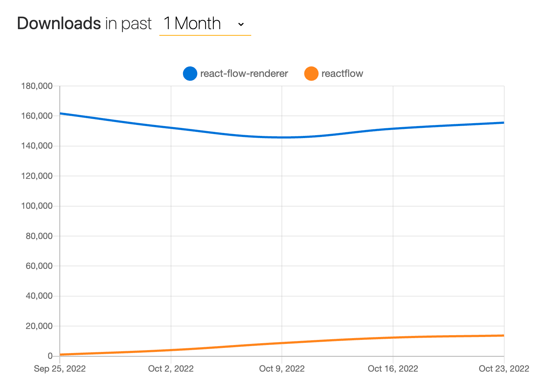Click the 100,000 y-axis label
This screenshot has width=544, height=392.
click(36, 206)
